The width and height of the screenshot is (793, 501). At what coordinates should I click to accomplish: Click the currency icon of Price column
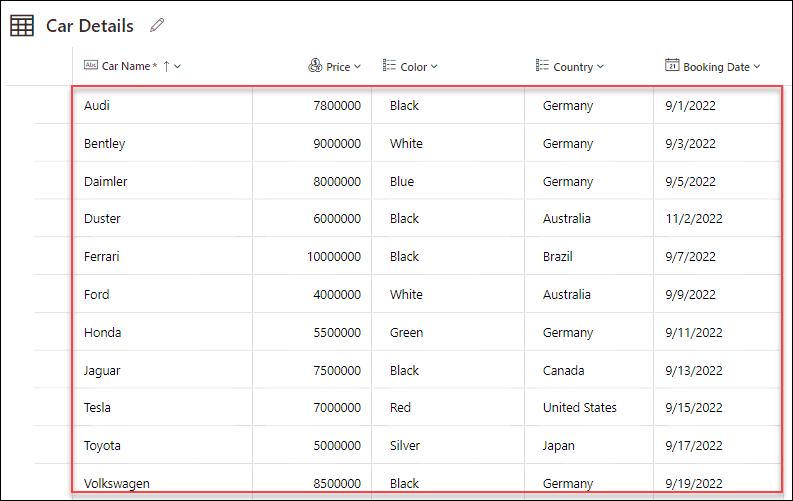[315, 65]
